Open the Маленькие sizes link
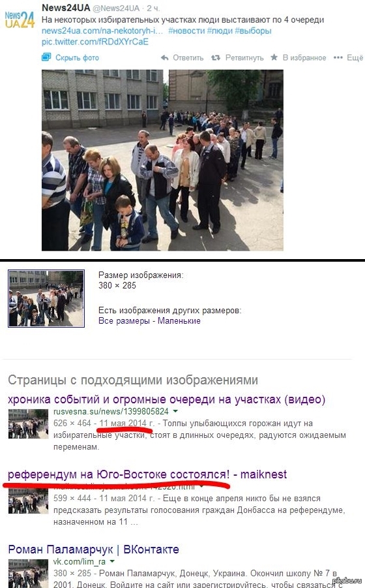365x588 pixels. pos(179,320)
